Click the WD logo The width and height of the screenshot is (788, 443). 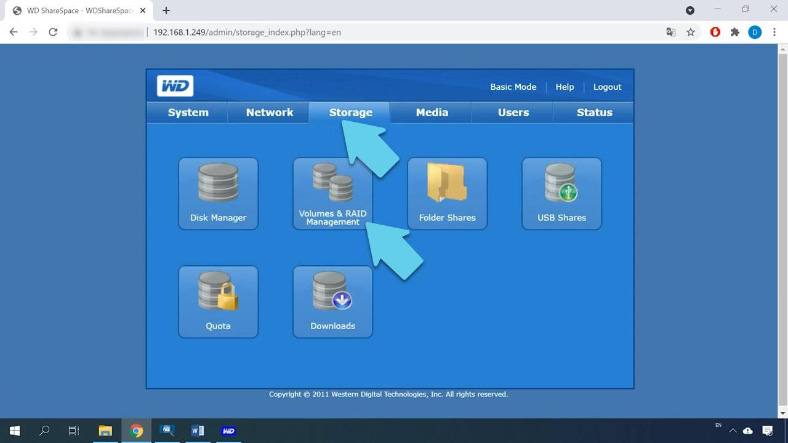point(175,86)
